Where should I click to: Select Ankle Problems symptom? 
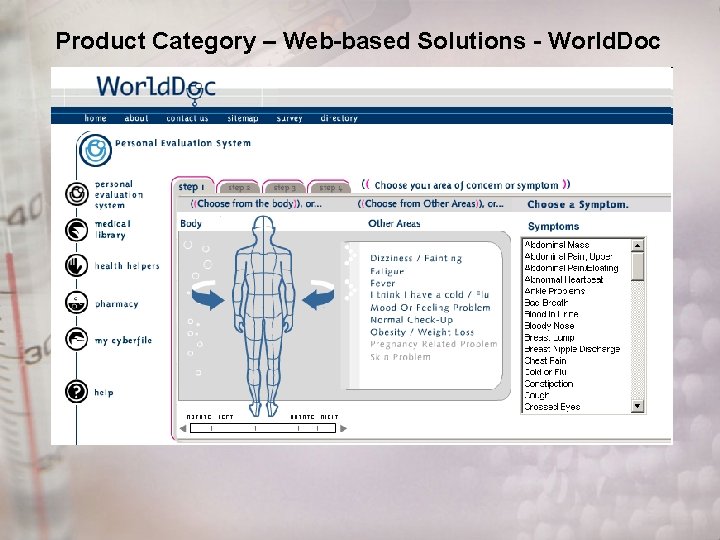click(554, 291)
